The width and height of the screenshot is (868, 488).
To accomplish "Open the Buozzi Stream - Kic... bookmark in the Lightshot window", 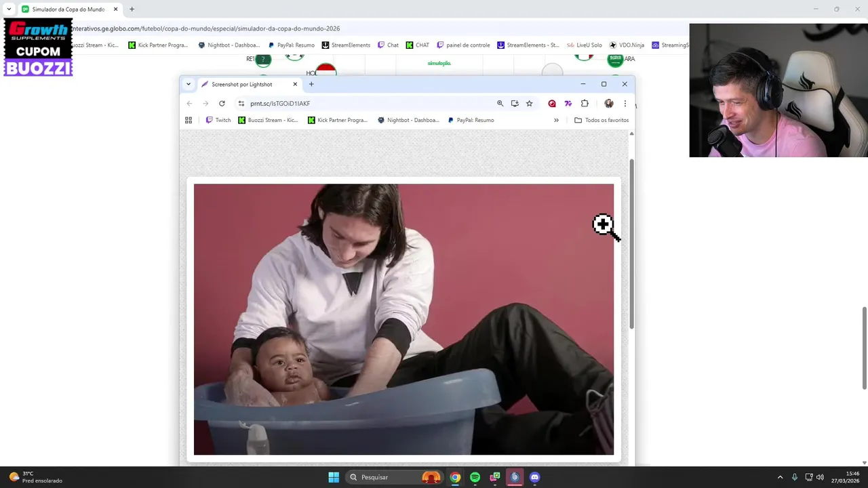I will coord(269,120).
